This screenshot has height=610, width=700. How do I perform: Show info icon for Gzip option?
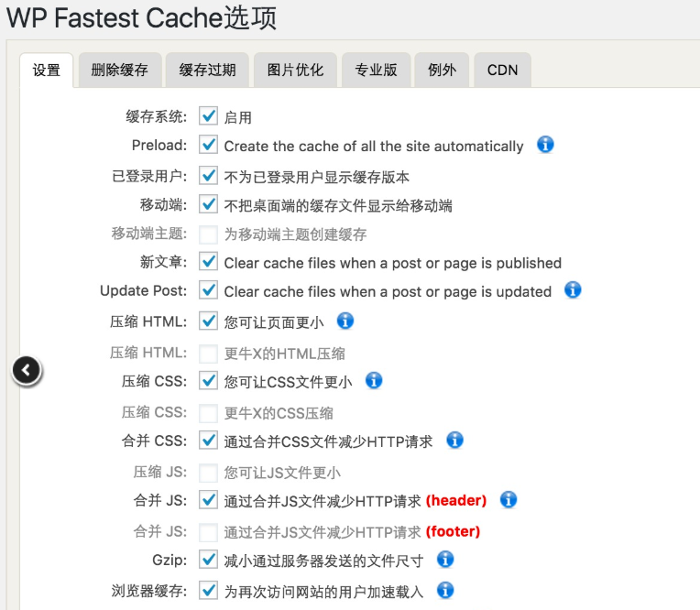(x=445, y=559)
